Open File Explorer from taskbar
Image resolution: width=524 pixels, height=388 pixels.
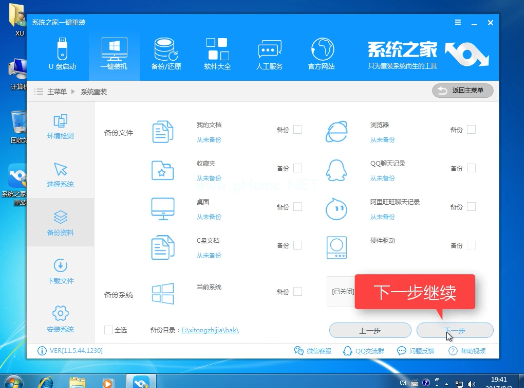coord(77,382)
